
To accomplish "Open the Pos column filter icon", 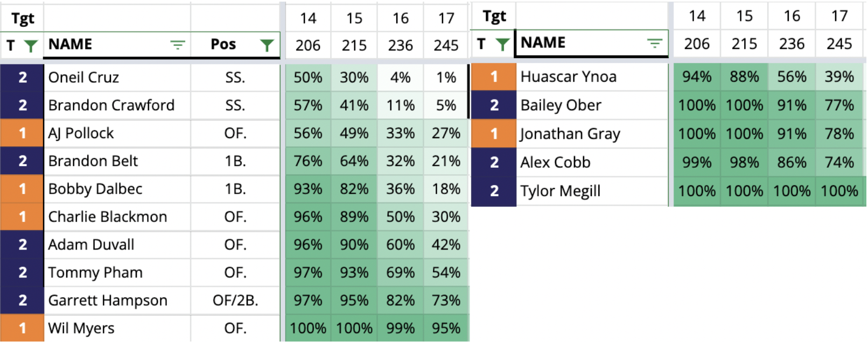I will (x=267, y=45).
